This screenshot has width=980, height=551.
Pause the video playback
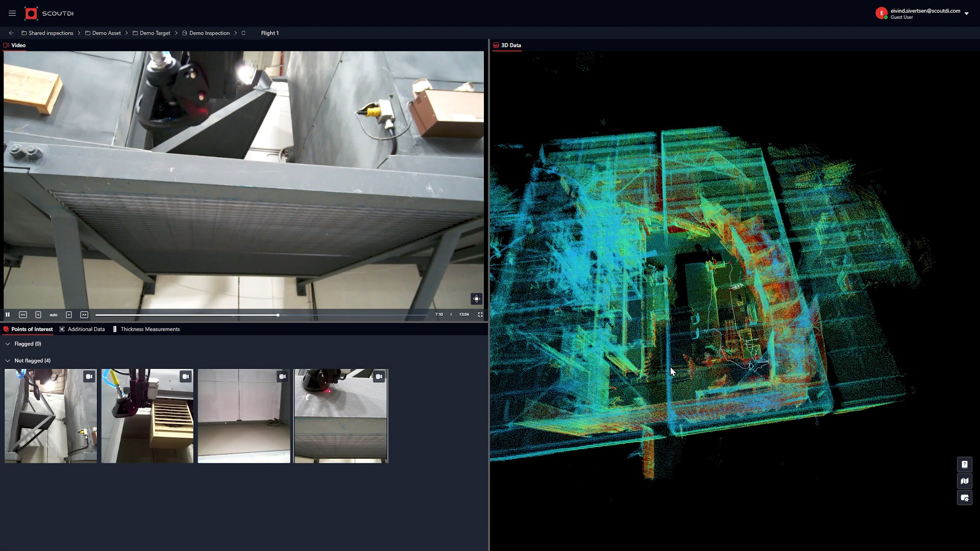[8, 315]
